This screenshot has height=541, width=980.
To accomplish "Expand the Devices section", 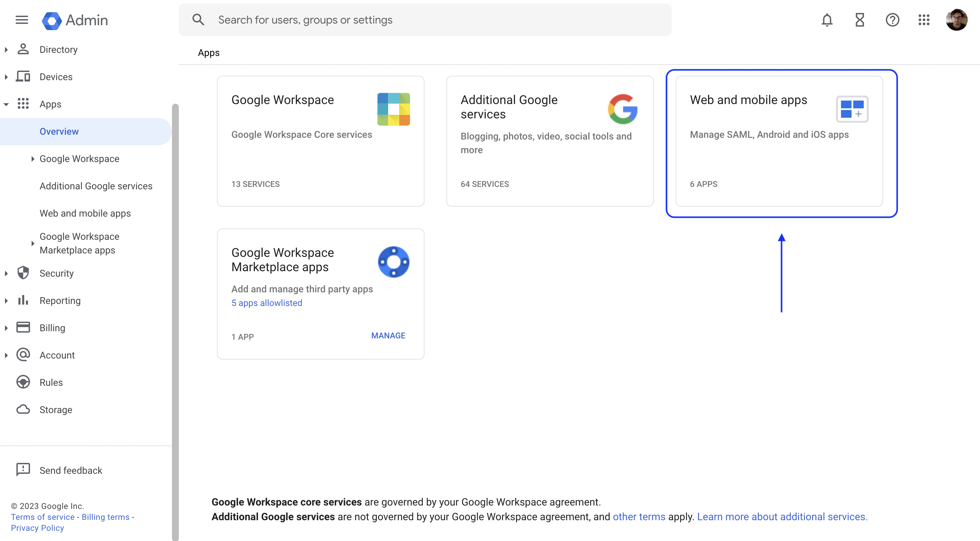I will click(6, 77).
